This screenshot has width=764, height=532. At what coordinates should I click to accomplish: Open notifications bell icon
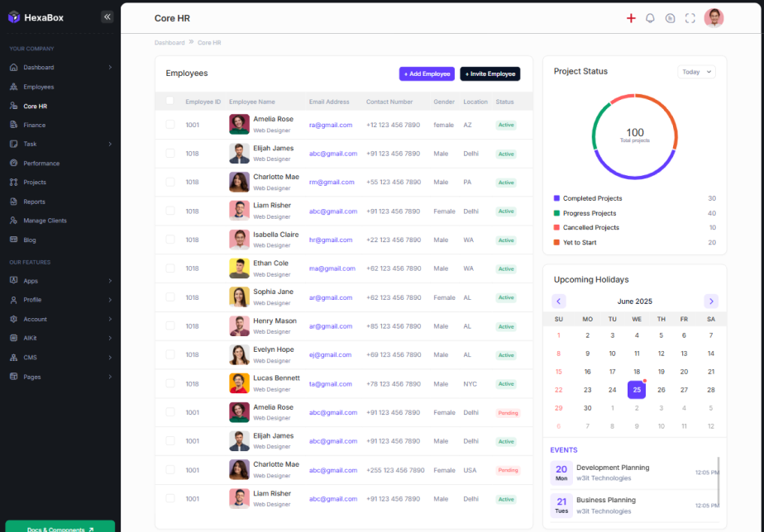(x=650, y=18)
